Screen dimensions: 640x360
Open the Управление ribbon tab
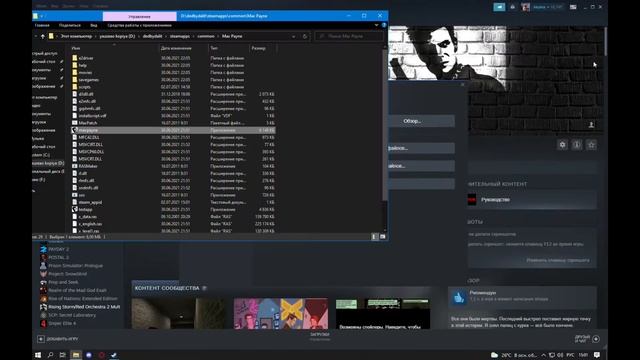(140, 16)
